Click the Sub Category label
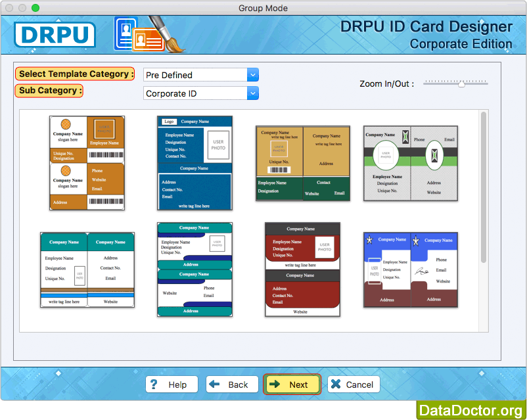 point(49,91)
